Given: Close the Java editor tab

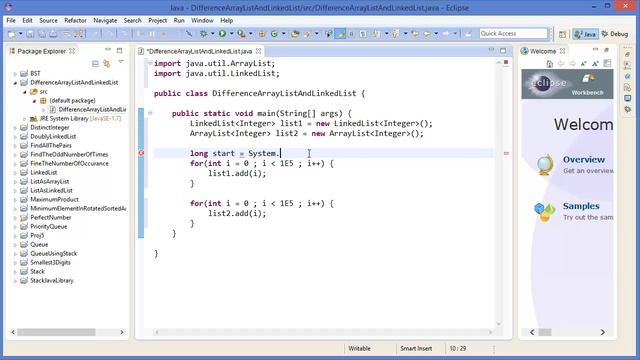Looking at the screenshot, I should tap(258, 51).
